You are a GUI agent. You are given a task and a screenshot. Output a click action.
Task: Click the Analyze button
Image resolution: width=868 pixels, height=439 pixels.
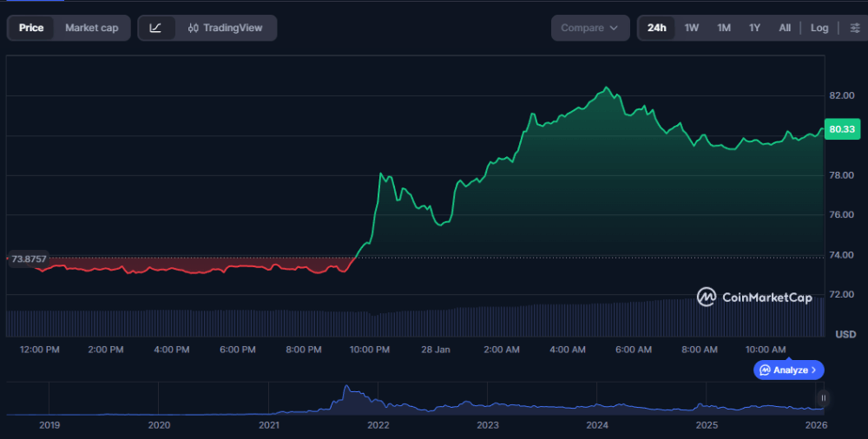pos(789,370)
